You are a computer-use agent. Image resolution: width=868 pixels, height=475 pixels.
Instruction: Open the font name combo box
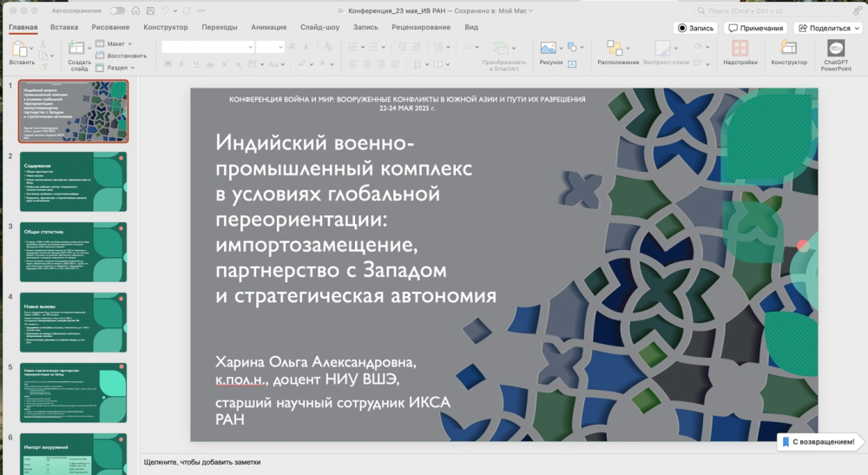tap(207, 47)
